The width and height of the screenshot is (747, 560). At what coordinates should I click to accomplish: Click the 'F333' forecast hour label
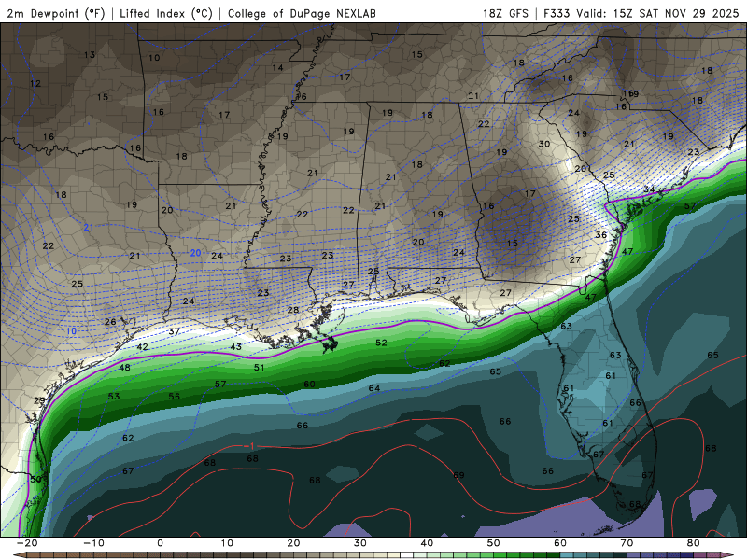pyautogui.click(x=557, y=13)
